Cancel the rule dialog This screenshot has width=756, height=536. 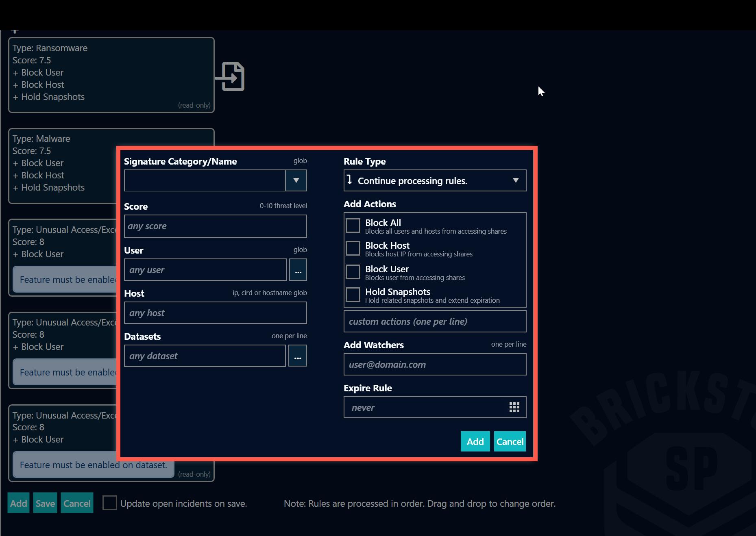510,441
